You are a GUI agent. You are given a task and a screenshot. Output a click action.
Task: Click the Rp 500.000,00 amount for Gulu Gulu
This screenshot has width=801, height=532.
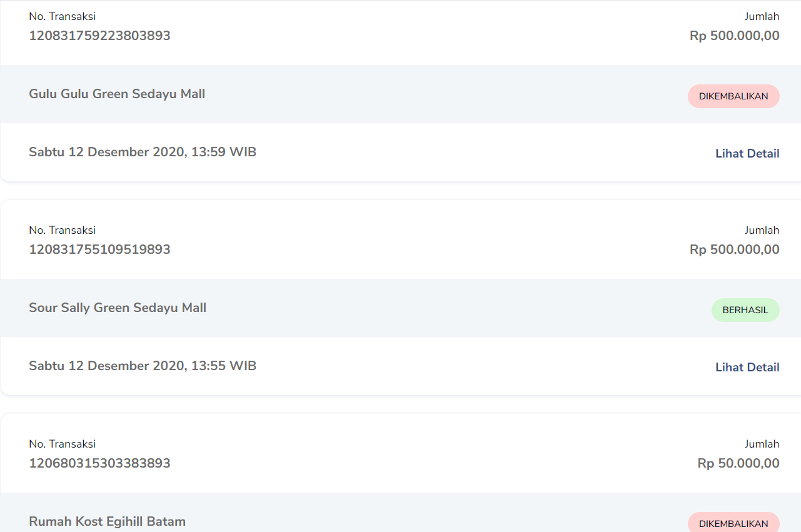735,36
